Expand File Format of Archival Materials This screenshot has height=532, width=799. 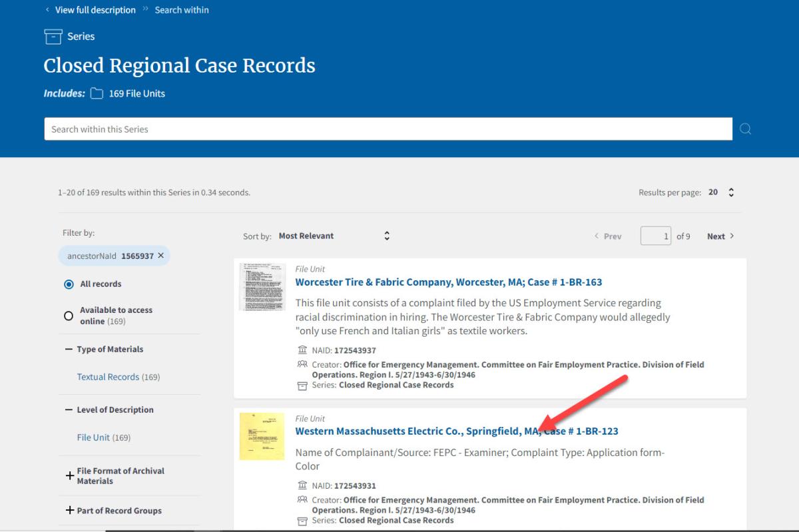point(69,476)
